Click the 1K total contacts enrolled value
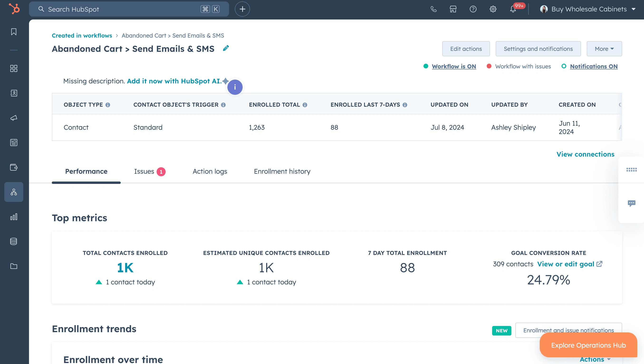This screenshot has width=644, height=364. coord(125,268)
